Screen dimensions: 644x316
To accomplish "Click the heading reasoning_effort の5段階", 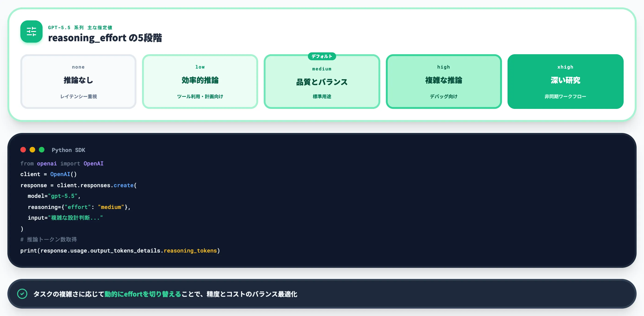I will pyautogui.click(x=105, y=38).
